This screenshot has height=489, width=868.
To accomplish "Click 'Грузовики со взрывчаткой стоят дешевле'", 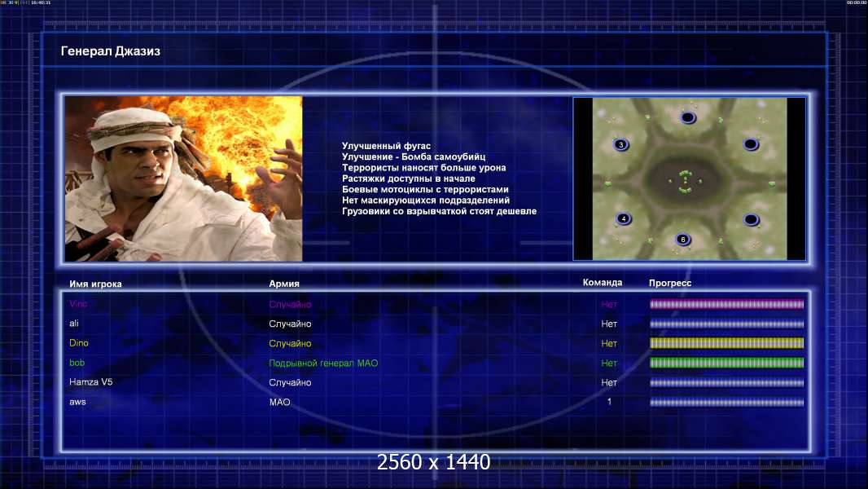I will click(439, 211).
